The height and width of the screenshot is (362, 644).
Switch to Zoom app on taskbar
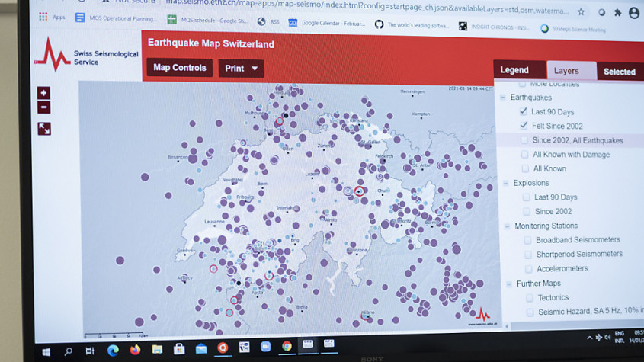(x=266, y=347)
